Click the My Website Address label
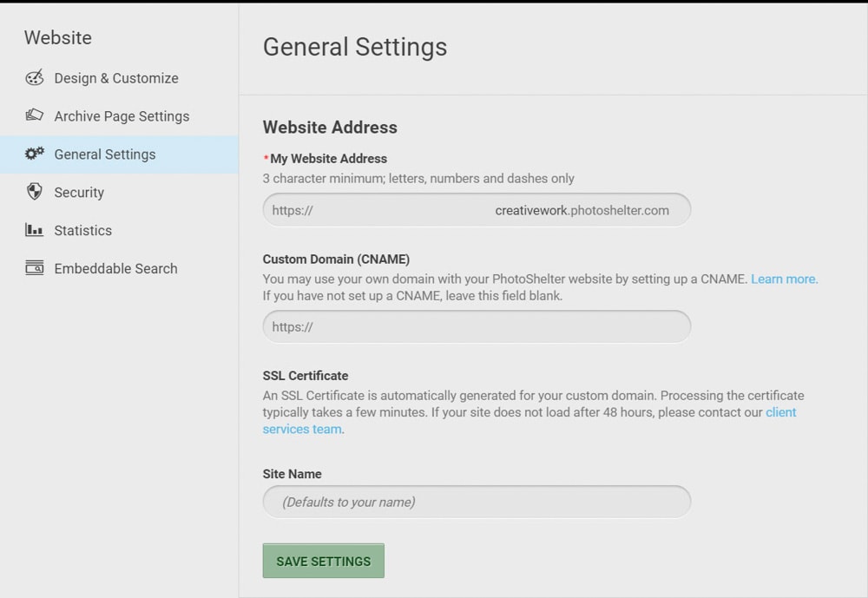868x598 pixels. pos(328,159)
